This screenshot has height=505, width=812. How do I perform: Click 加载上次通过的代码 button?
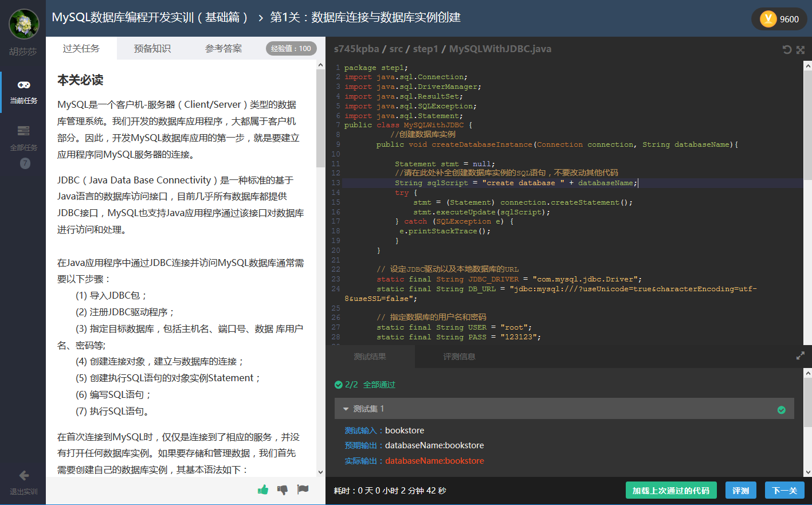pos(671,491)
